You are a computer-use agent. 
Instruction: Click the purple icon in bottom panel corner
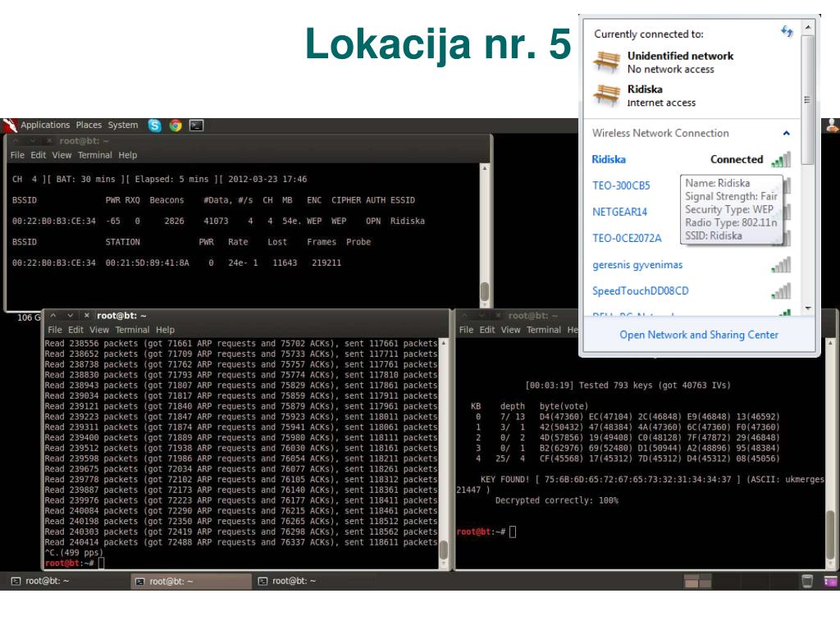coord(831,582)
